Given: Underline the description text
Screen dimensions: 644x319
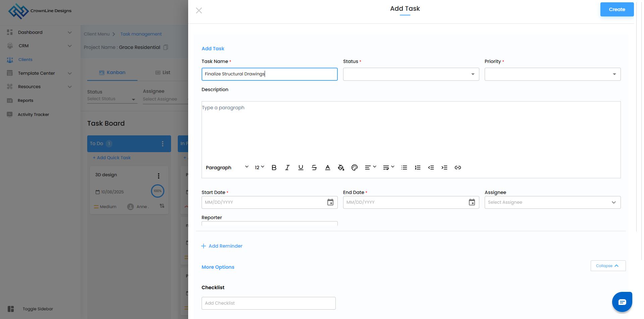Looking at the screenshot, I should (301, 168).
